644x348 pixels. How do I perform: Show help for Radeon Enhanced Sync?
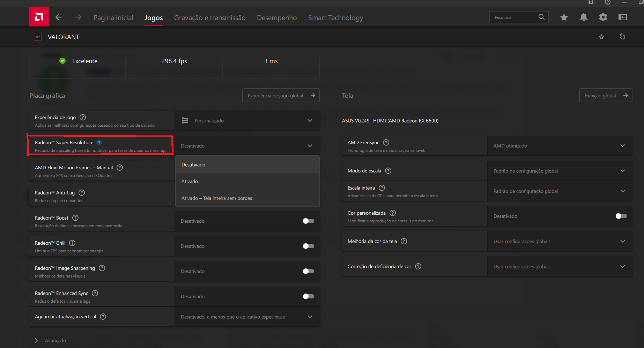95,293
